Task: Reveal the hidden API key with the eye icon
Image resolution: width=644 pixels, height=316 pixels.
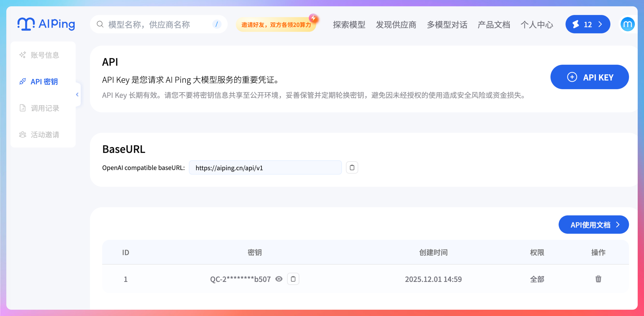Action: (279, 279)
